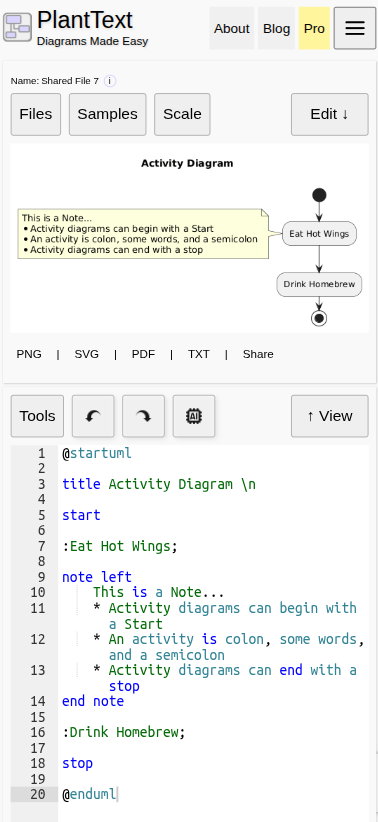Click the Diagrams Made Easy tagline

(92, 41)
